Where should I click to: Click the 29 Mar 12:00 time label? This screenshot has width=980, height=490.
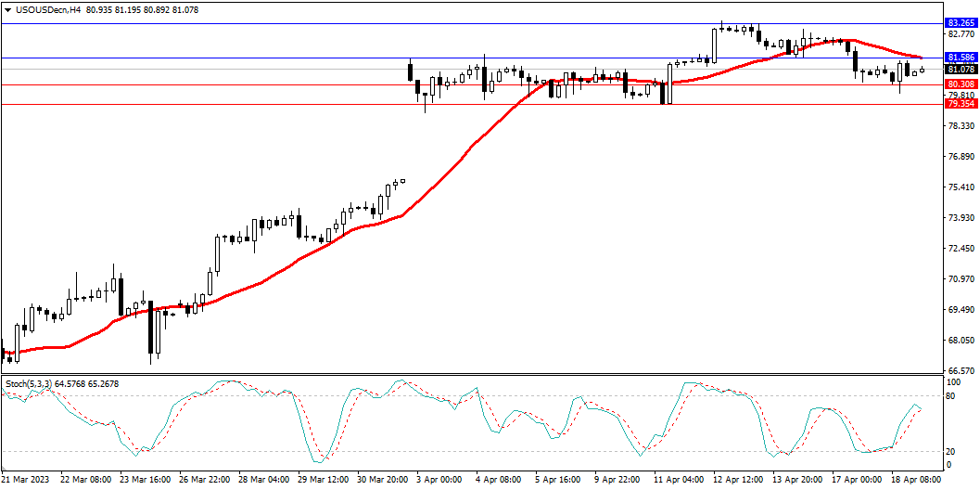pos(324,479)
